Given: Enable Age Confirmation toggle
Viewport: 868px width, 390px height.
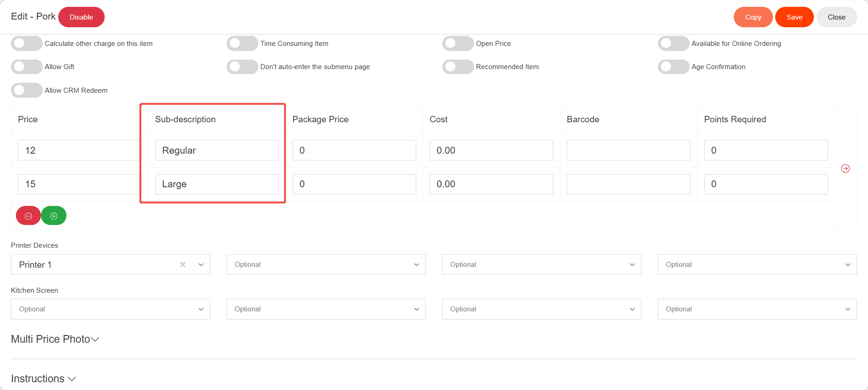Looking at the screenshot, I should (x=673, y=67).
